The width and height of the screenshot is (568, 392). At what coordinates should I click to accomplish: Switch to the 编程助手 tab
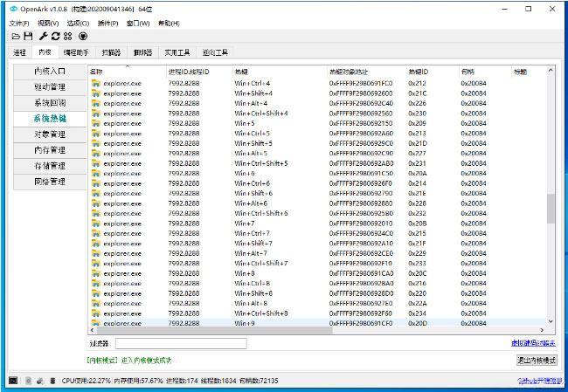(76, 52)
